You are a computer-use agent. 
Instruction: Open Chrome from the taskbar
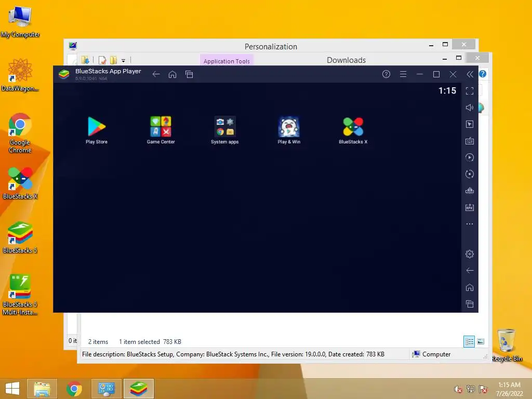pyautogui.click(x=74, y=389)
